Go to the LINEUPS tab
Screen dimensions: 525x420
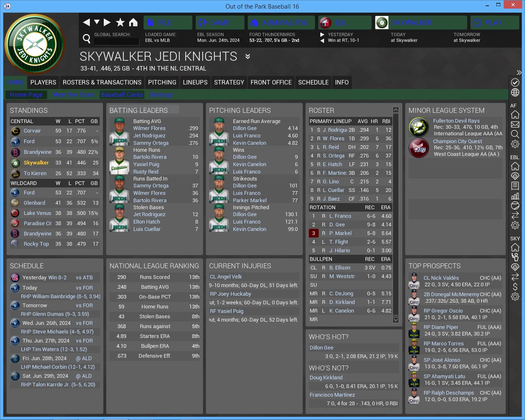[195, 82]
